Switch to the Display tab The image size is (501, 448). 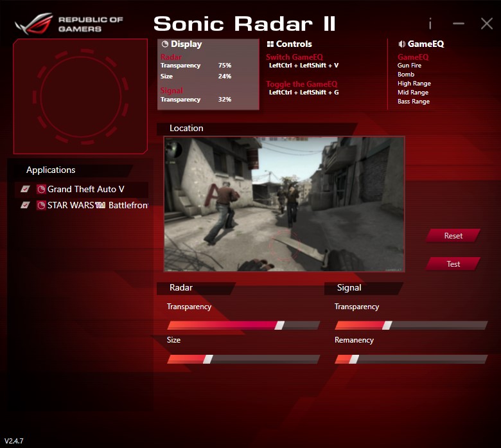(x=208, y=74)
